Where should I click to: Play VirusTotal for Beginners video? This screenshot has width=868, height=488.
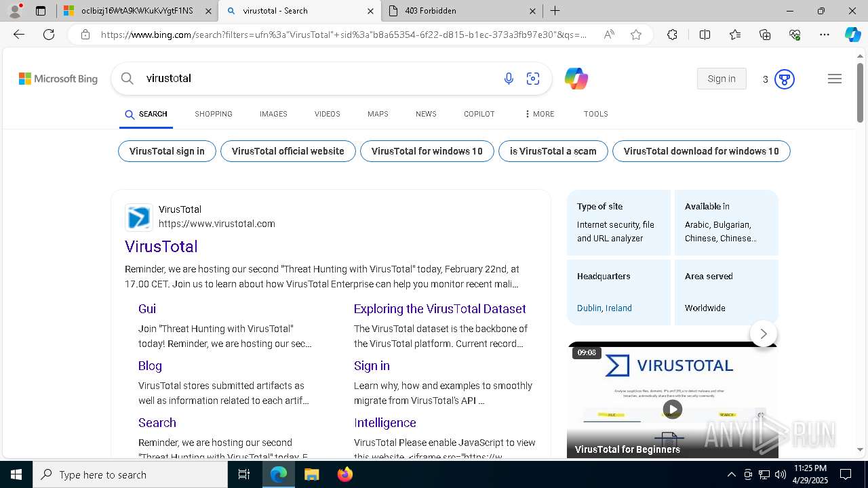[x=672, y=409]
